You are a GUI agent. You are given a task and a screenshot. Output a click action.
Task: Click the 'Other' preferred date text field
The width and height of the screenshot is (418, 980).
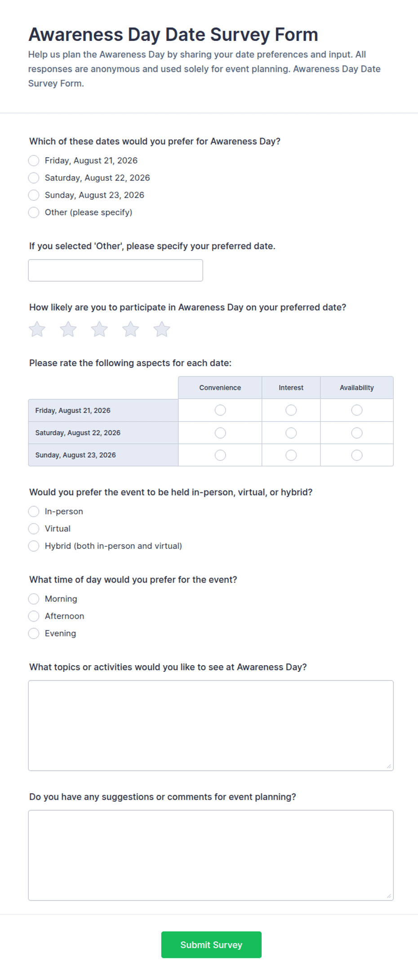[x=116, y=270]
